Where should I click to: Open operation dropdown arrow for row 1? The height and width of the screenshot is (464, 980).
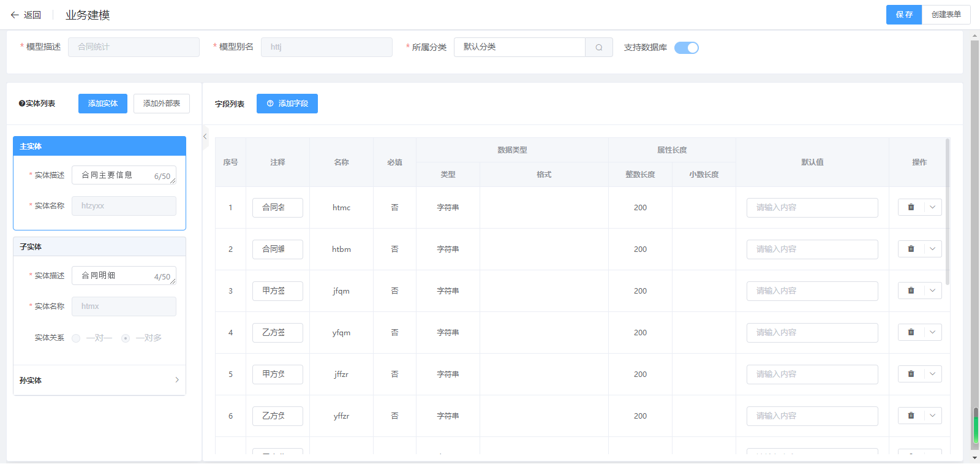(x=932, y=207)
